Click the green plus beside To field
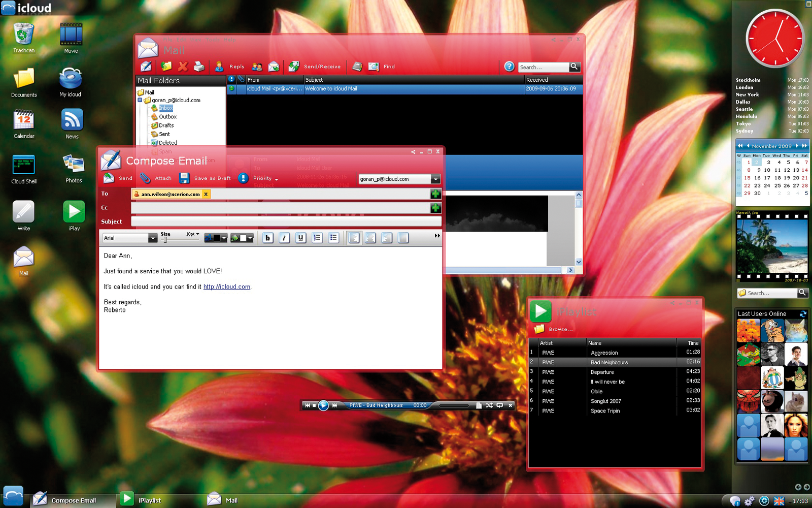The width and height of the screenshot is (812, 508). (435, 194)
